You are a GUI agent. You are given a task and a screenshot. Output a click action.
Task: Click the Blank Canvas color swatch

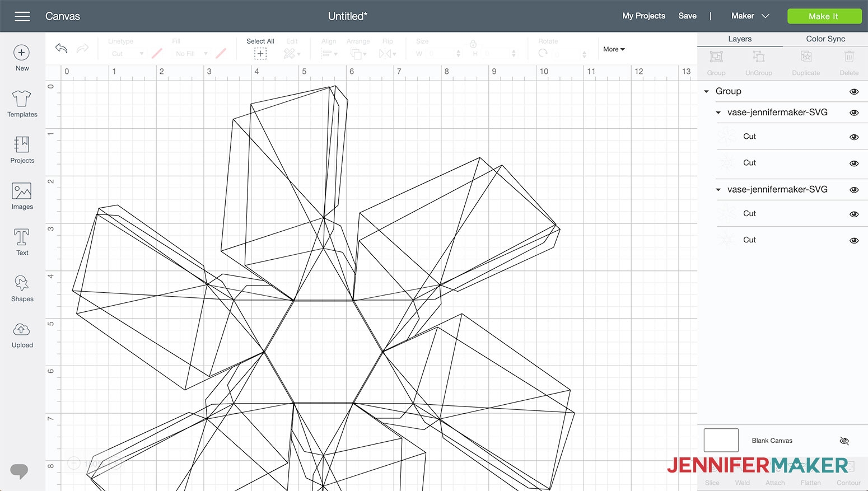click(x=721, y=440)
